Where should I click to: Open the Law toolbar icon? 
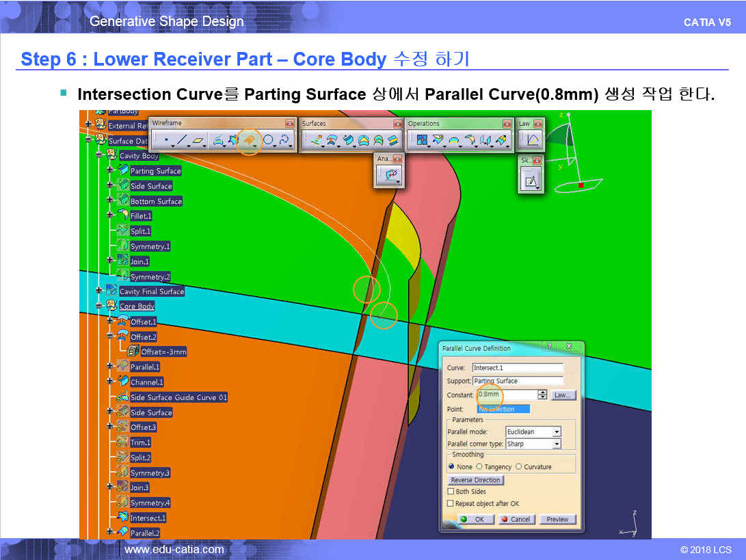533,140
